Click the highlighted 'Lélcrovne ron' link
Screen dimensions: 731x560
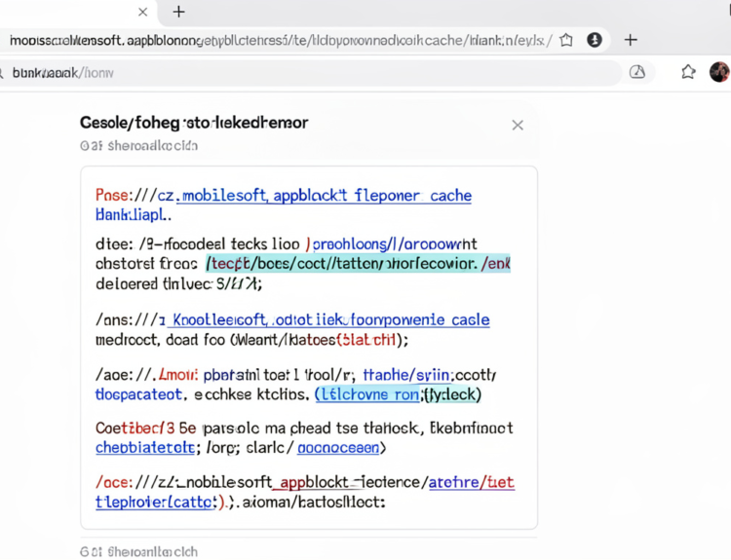[x=367, y=394]
